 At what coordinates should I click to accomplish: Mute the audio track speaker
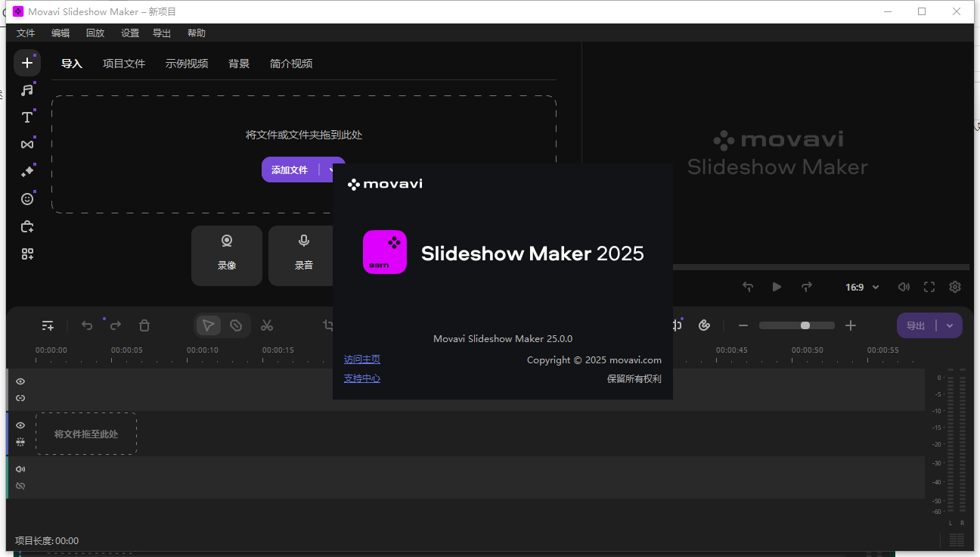click(20, 469)
